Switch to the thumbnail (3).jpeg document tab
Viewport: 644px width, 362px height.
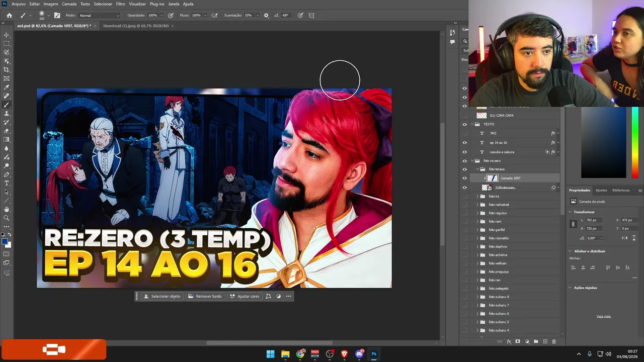coord(135,26)
